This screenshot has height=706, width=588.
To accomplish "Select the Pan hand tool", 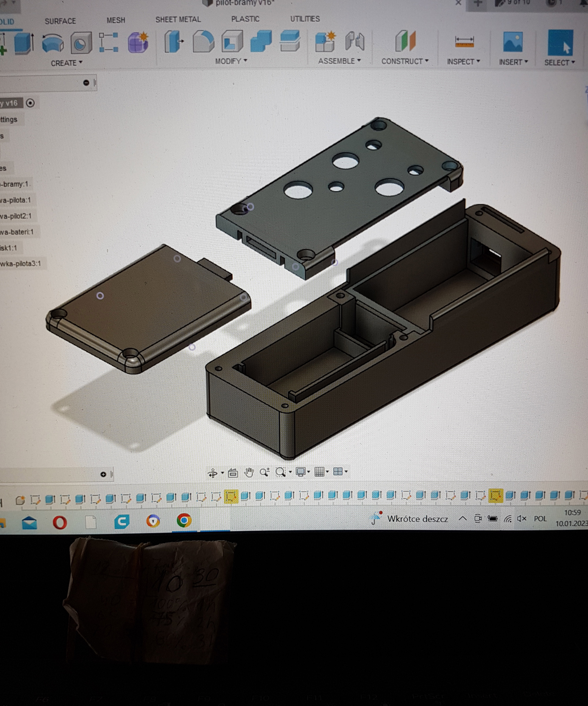I will pos(249,472).
